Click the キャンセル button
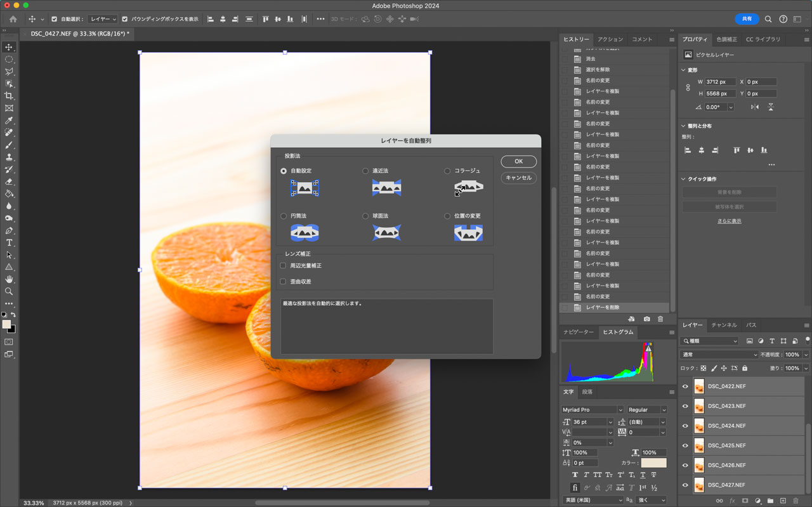The height and width of the screenshot is (507, 812). pyautogui.click(x=518, y=178)
